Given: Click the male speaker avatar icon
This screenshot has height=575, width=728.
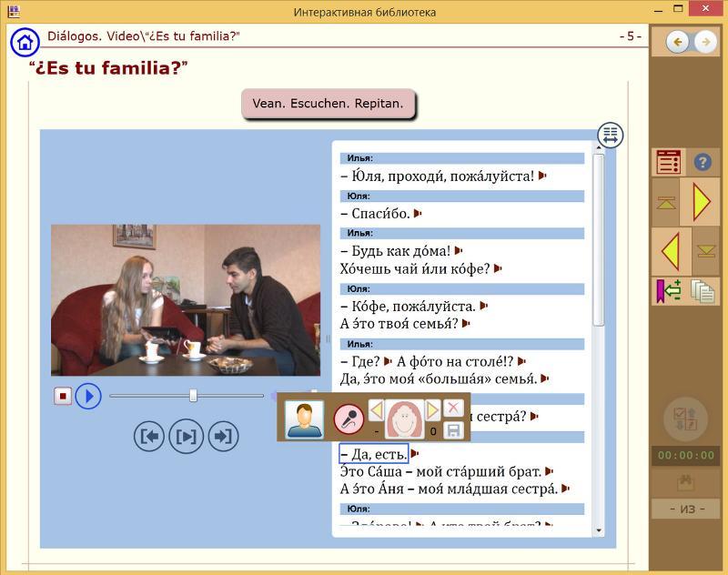Looking at the screenshot, I should pyautogui.click(x=304, y=419).
